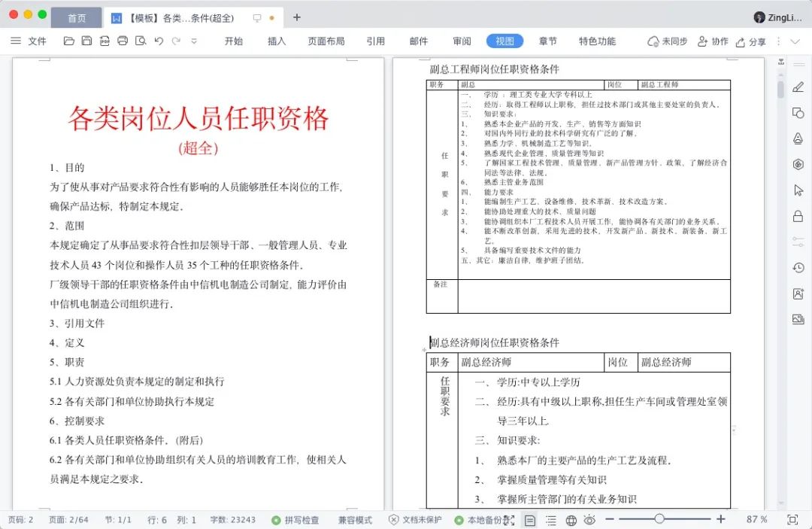
Task: Click 兼容模式 in the status bar
Action: point(355,520)
